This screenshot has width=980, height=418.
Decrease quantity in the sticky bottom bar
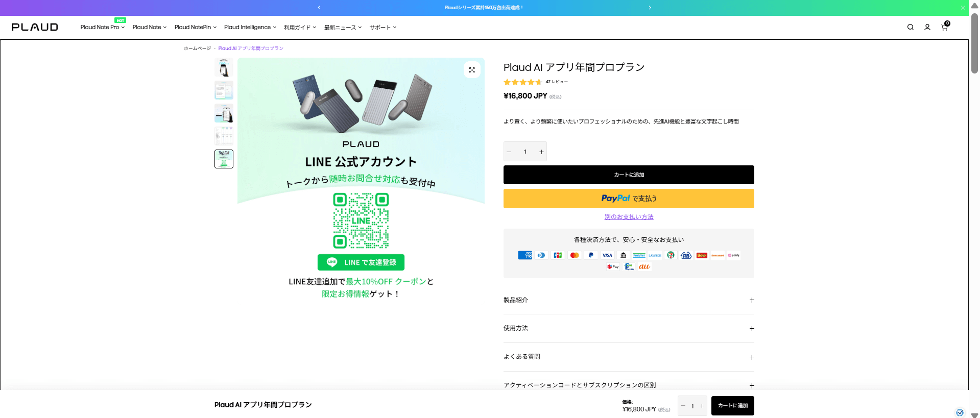[x=683, y=406]
